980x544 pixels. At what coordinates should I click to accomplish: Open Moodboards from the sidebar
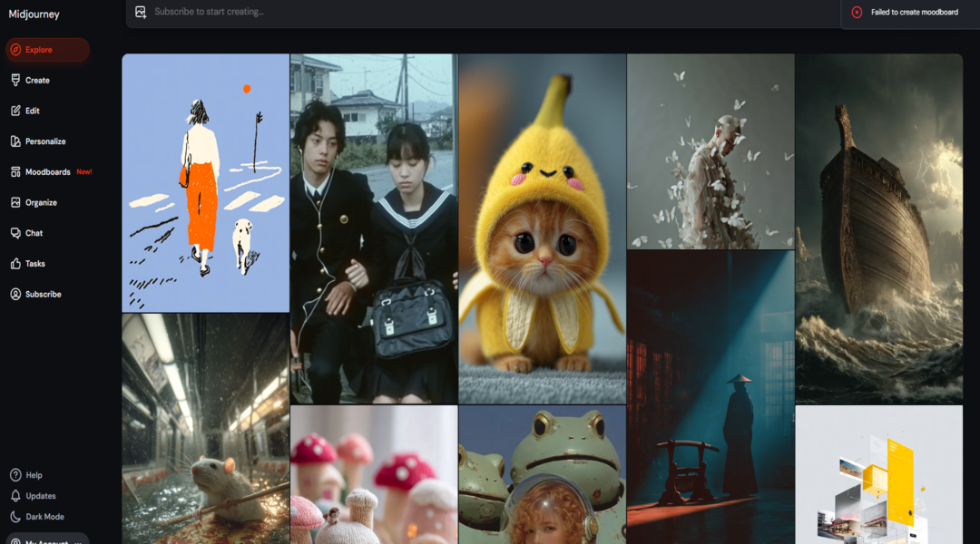pyautogui.click(x=47, y=171)
